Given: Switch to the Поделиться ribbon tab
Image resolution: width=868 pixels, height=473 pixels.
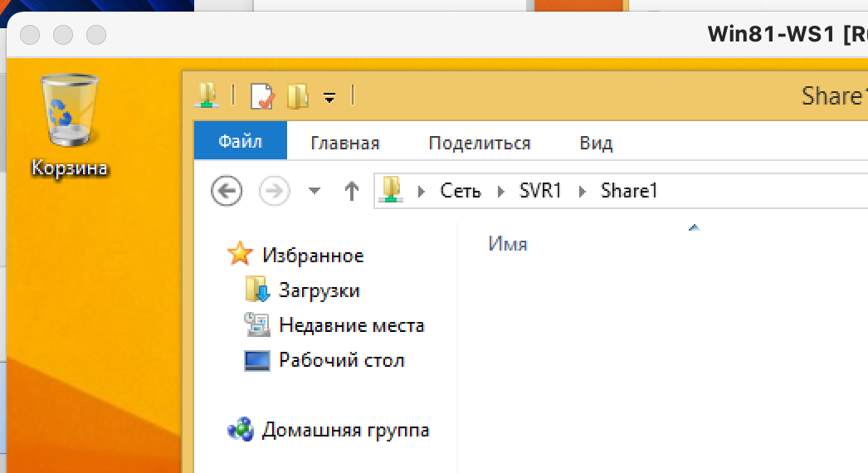Looking at the screenshot, I should point(480,143).
